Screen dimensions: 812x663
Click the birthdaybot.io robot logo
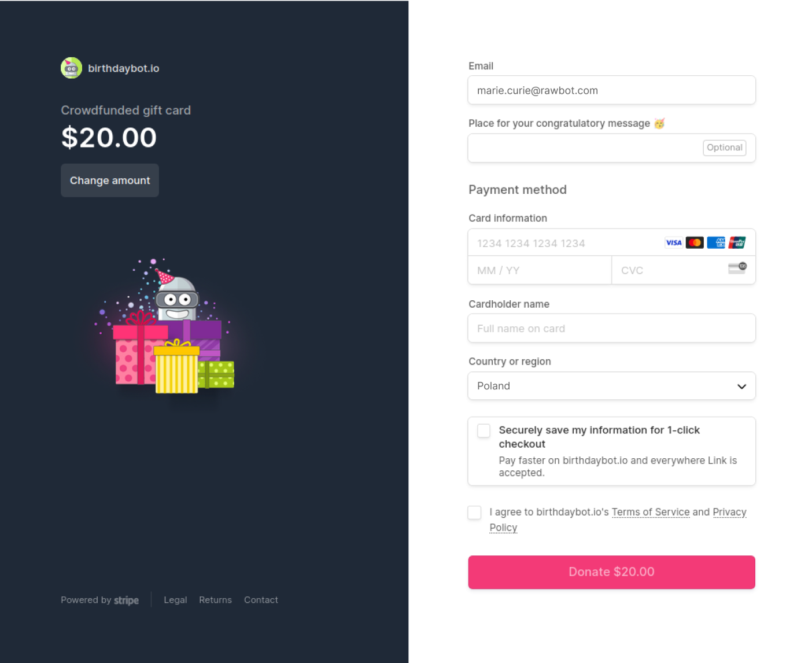(71, 68)
